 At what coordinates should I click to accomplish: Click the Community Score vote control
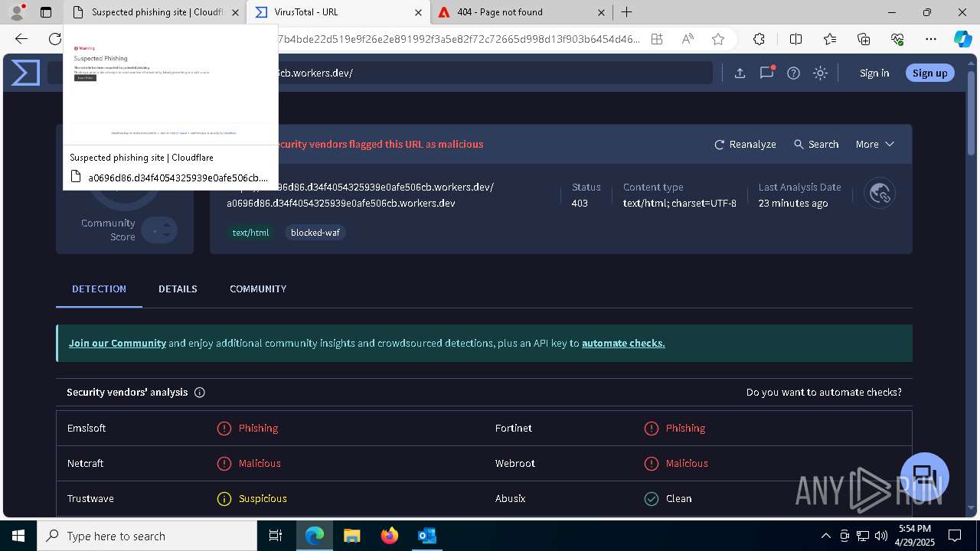pyautogui.click(x=160, y=230)
